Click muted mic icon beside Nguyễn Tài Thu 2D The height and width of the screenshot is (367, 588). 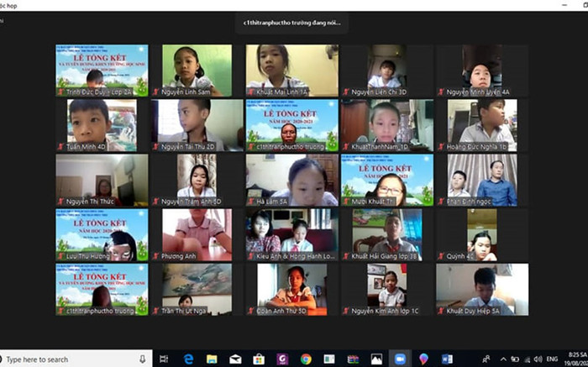pos(155,147)
